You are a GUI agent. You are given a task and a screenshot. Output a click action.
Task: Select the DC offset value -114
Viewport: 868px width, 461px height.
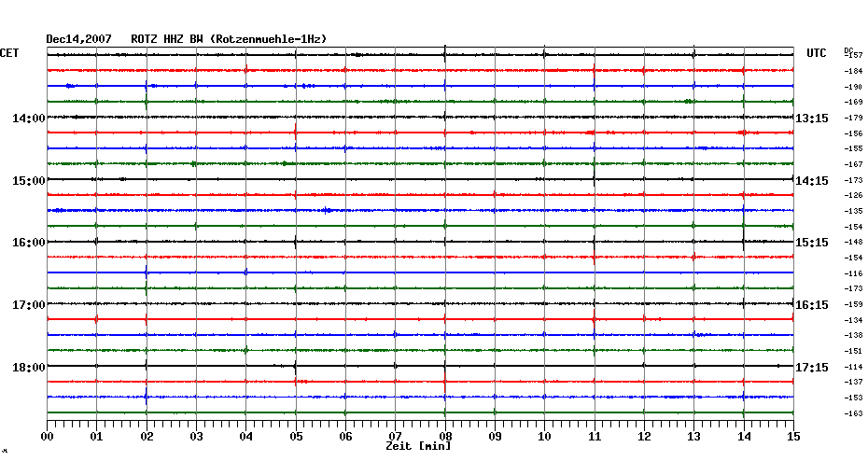[x=854, y=367]
